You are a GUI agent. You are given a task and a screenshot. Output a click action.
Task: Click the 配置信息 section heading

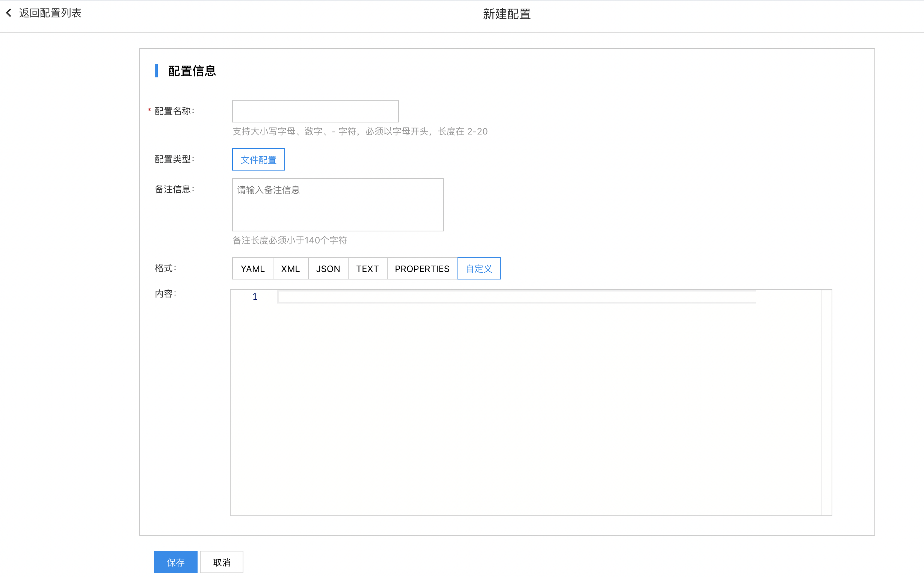[192, 71]
